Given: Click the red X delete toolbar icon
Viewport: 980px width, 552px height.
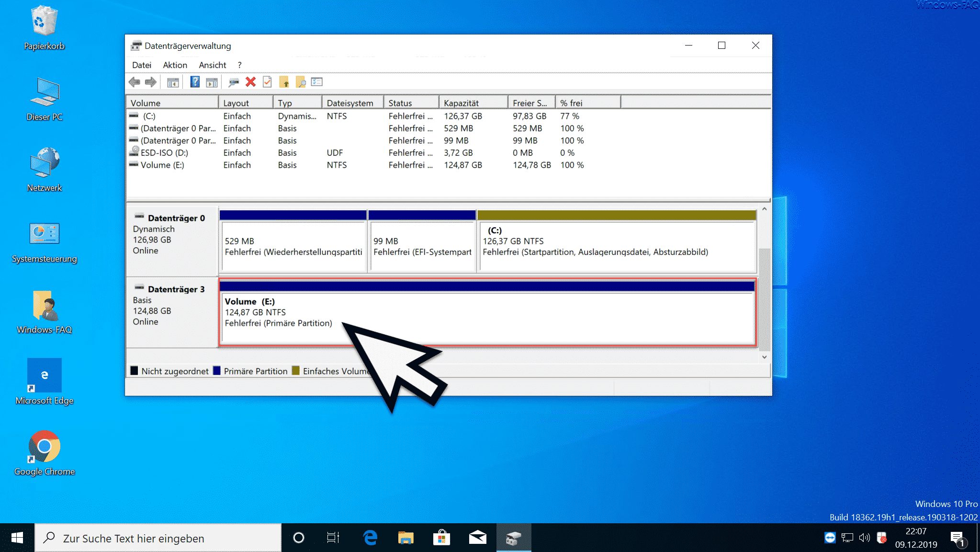Looking at the screenshot, I should coord(250,82).
